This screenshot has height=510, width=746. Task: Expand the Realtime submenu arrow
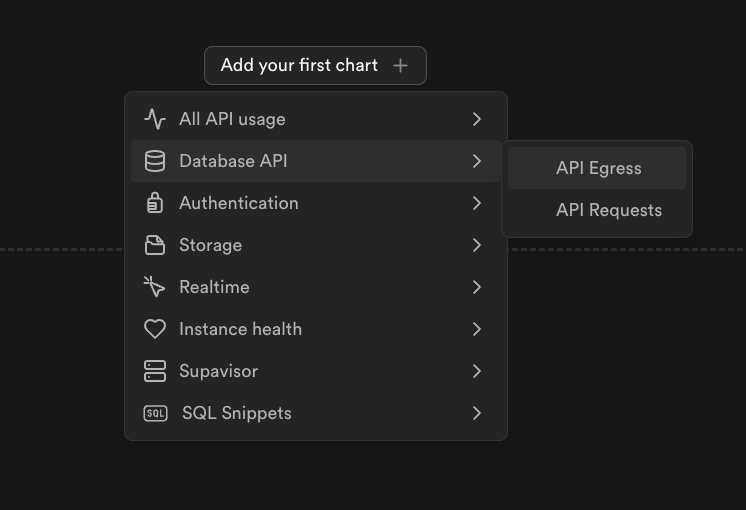(477, 287)
